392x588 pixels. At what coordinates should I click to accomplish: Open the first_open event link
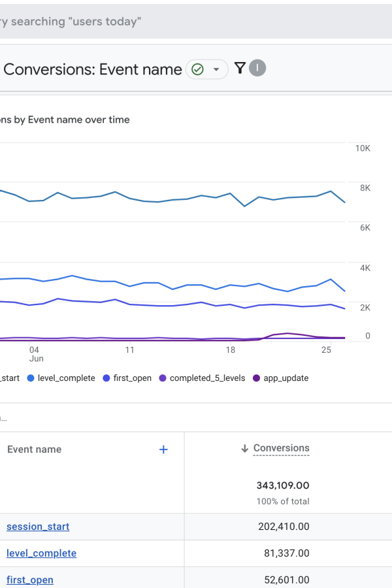[x=29, y=580]
